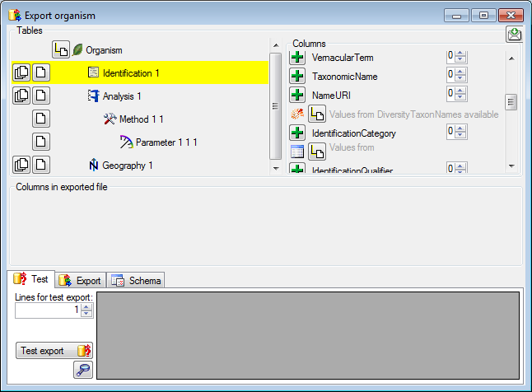Increase Lines for test export value
The image size is (532, 392).
(x=86, y=307)
